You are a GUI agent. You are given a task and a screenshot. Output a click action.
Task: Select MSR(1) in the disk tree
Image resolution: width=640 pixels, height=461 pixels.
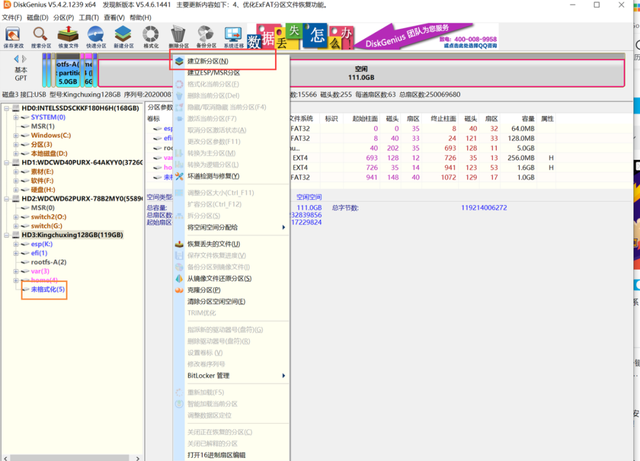(43, 126)
